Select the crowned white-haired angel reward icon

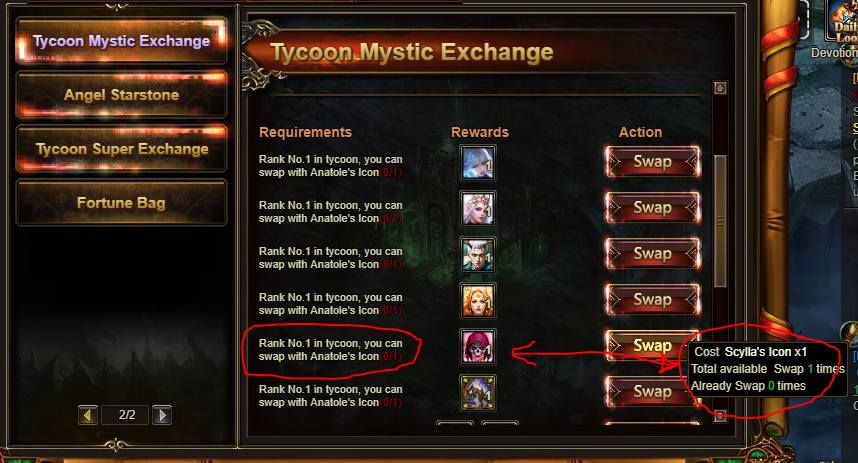[x=478, y=209]
